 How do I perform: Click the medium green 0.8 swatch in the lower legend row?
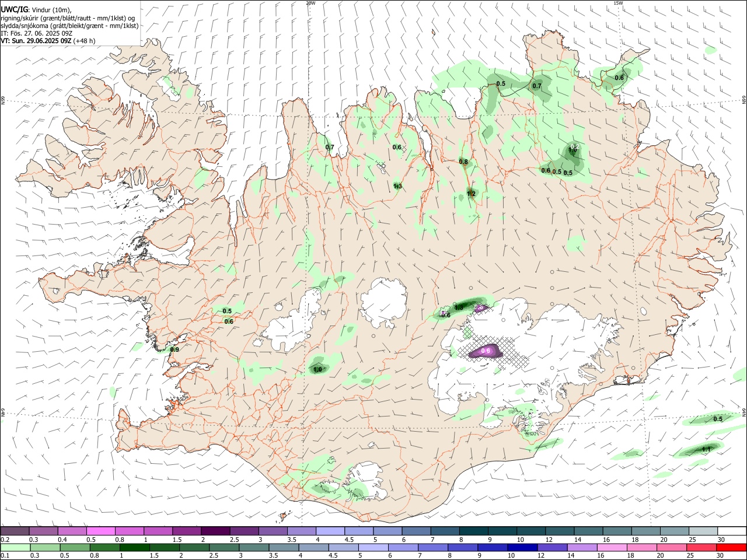tap(104, 547)
